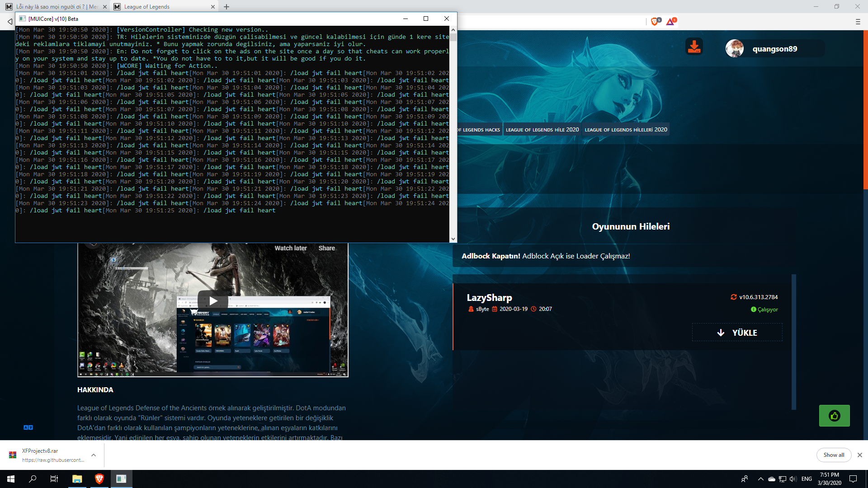The height and width of the screenshot is (488, 868).
Task: Open the quangson89 profile avatar
Action: click(x=735, y=48)
